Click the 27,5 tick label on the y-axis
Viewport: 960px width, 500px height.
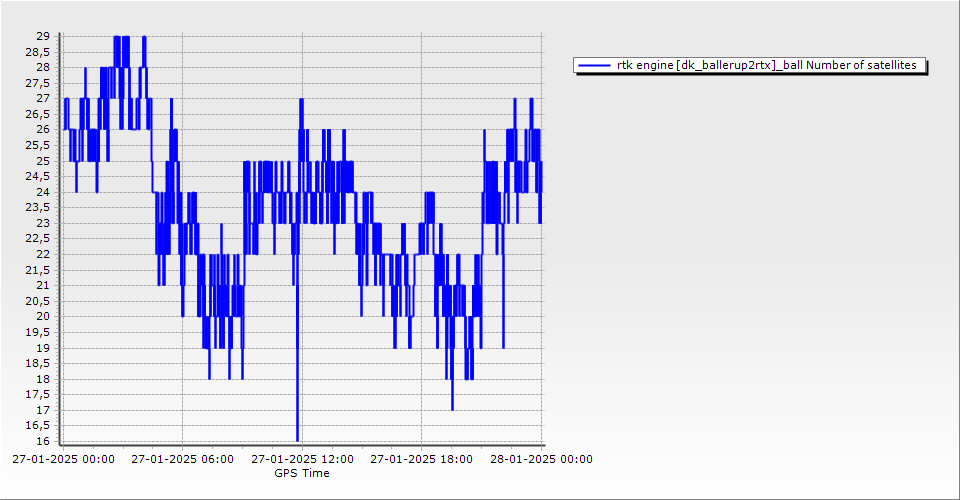[x=38, y=83]
